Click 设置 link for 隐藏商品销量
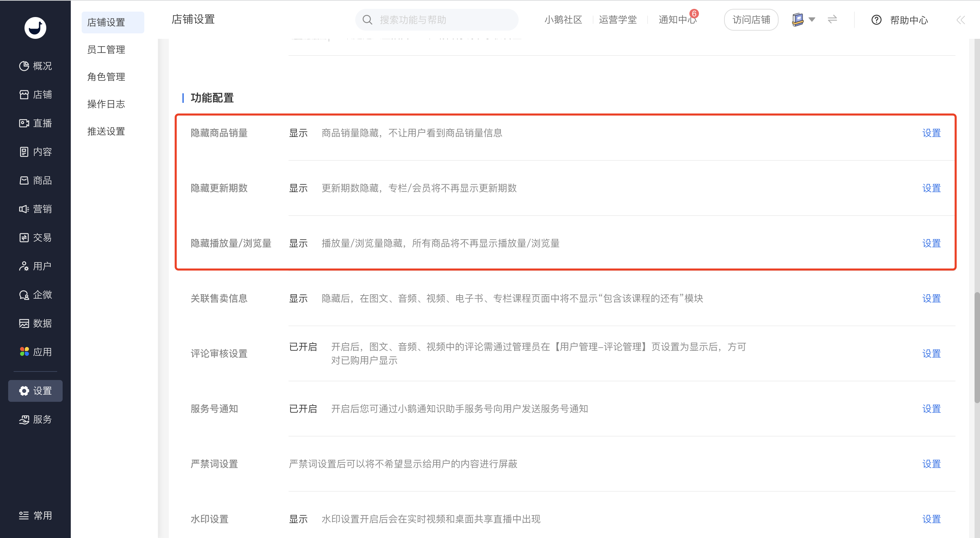 coord(931,133)
